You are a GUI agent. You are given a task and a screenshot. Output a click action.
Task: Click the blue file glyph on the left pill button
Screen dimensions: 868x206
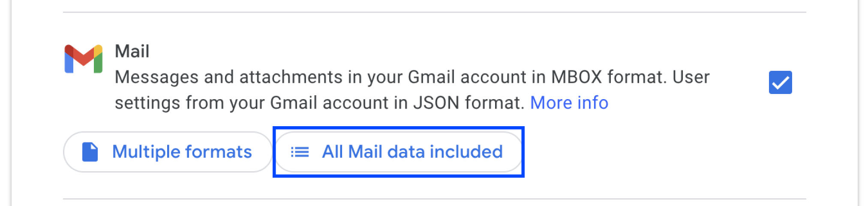coord(90,152)
